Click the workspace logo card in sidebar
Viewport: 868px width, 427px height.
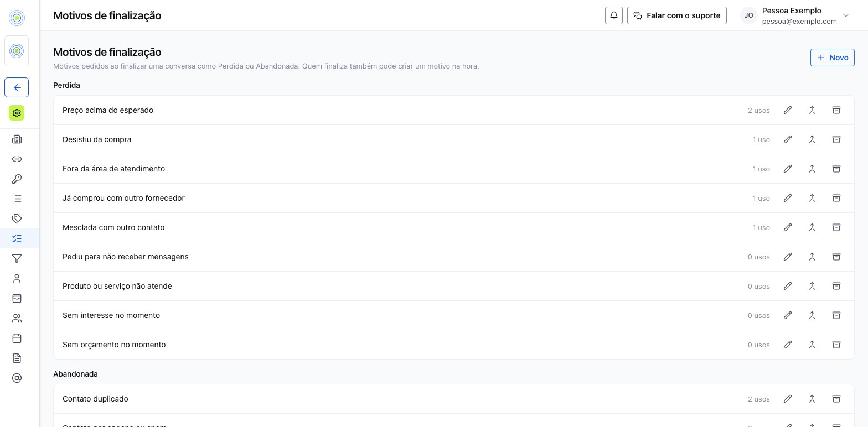tap(17, 51)
